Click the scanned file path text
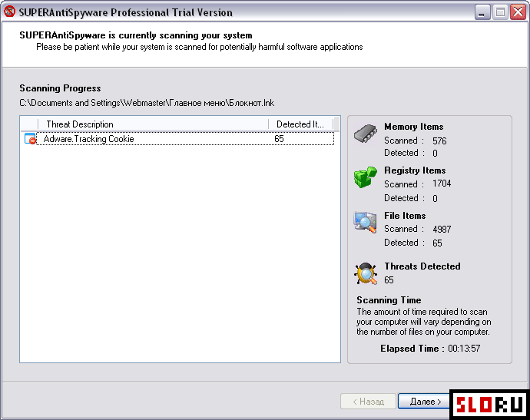The width and height of the screenshot is (530, 420). [147, 103]
